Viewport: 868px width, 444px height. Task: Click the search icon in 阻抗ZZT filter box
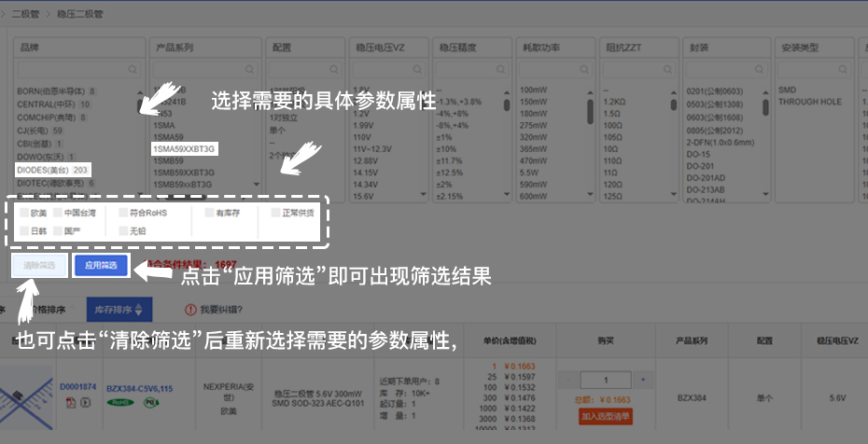click(x=668, y=70)
